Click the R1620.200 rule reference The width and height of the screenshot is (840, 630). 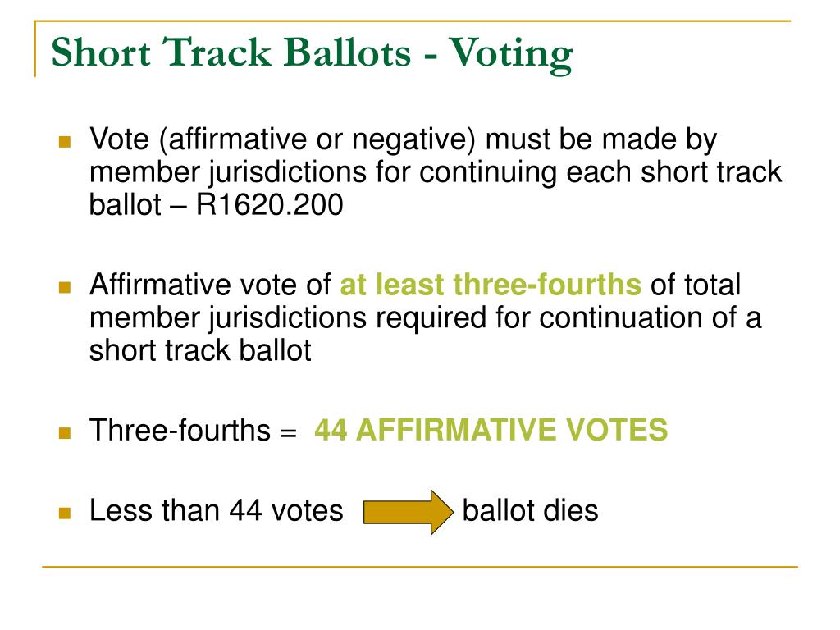click(x=269, y=204)
